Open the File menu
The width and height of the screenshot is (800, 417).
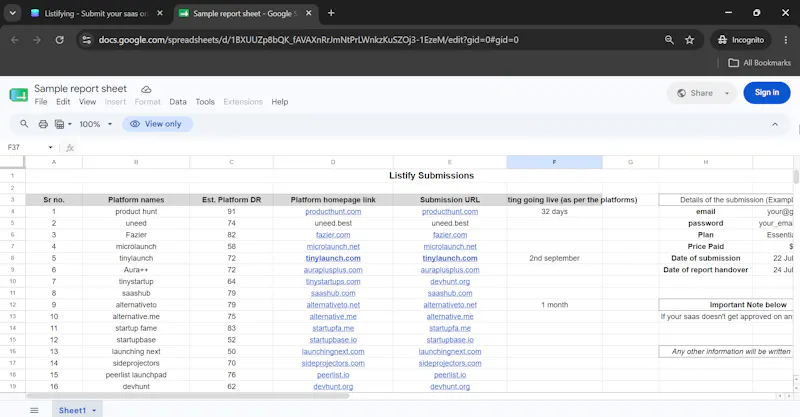(41, 102)
